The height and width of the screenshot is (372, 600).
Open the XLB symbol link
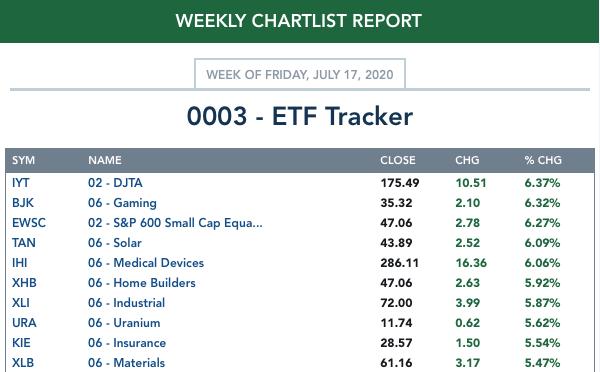pos(23,362)
